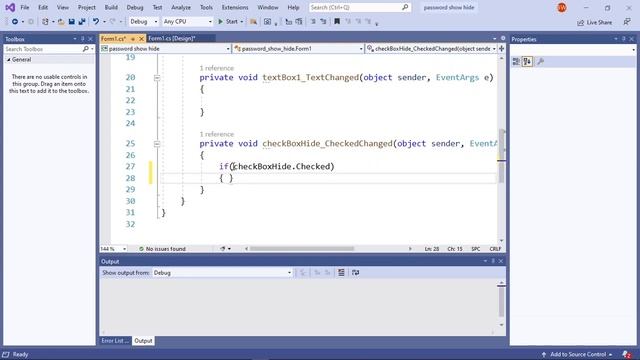Viewport: 640px width, 360px height.
Task: Click the Property Pages wrench icon
Action: tap(541, 62)
